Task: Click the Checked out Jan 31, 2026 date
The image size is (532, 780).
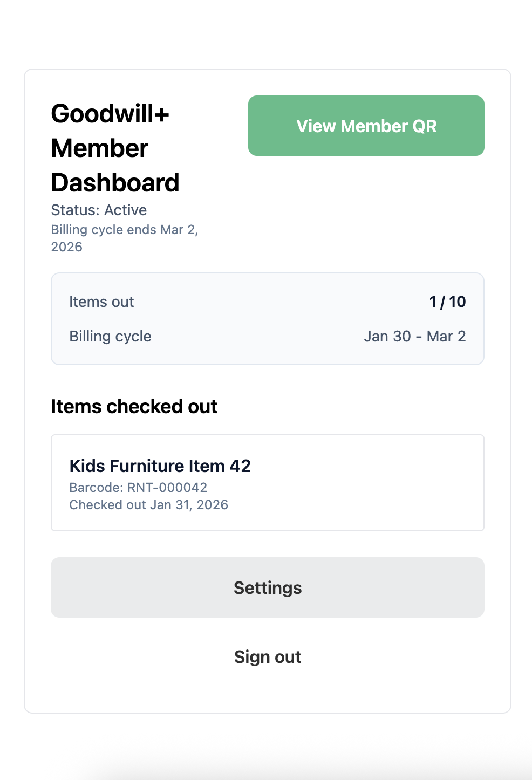Action: point(148,504)
